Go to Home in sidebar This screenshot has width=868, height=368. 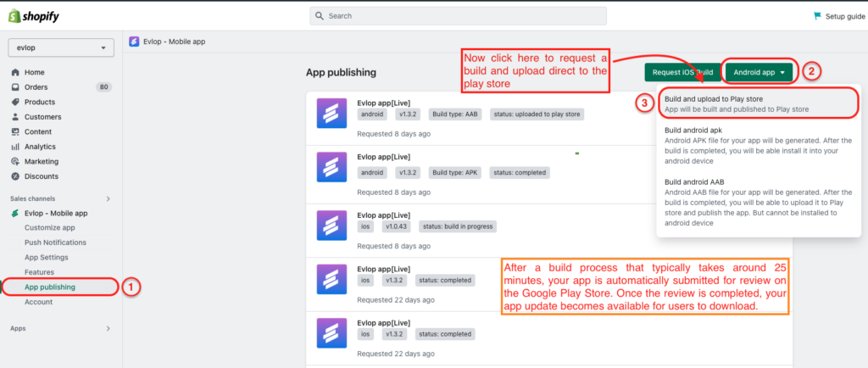point(34,72)
